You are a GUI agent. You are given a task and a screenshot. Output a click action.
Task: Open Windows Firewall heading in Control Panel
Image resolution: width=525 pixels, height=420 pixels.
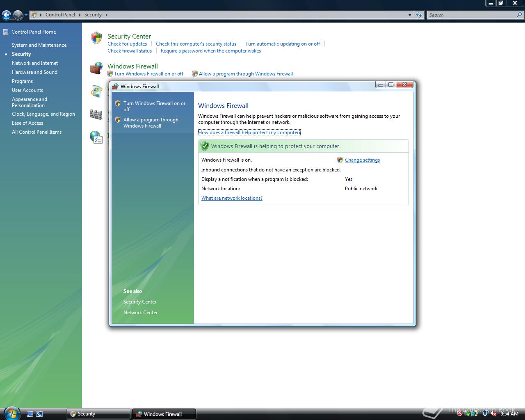(x=132, y=66)
